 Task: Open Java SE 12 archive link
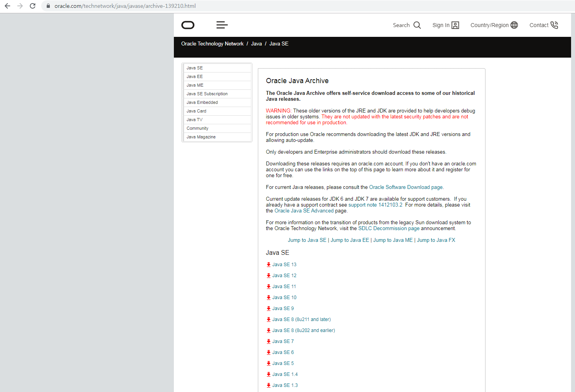coord(284,276)
